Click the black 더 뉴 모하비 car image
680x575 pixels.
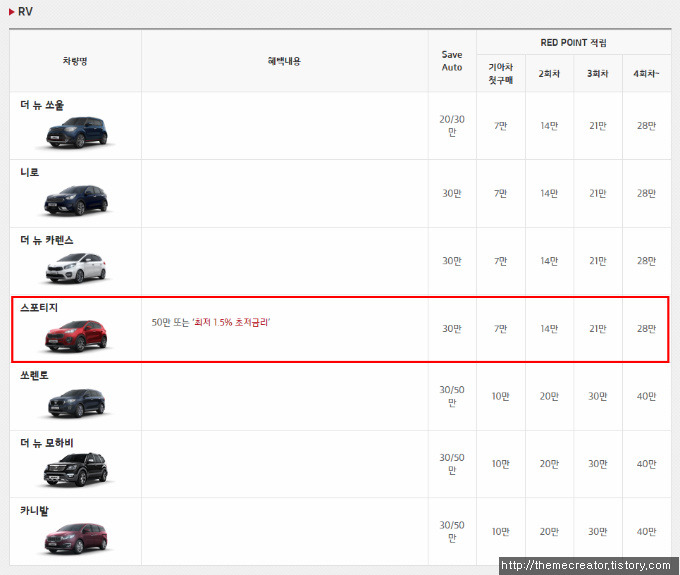76,470
